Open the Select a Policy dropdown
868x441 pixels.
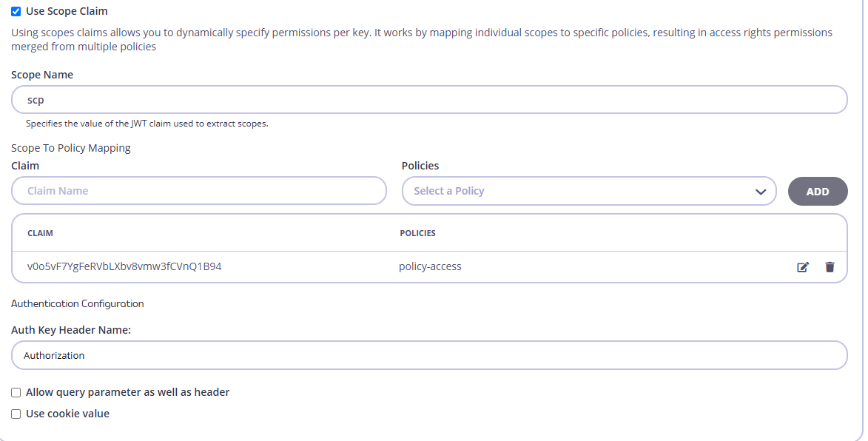tap(589, 191)
